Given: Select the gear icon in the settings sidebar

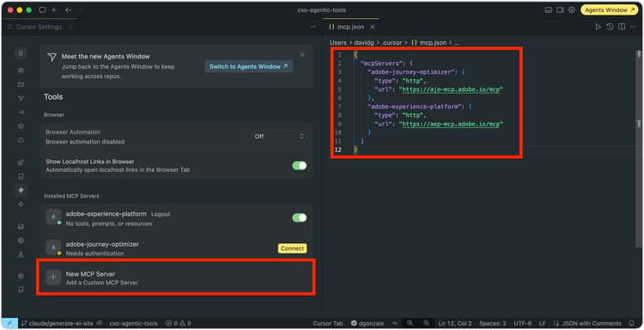Looking at the screenshot, I should click(x=21, y=70).
